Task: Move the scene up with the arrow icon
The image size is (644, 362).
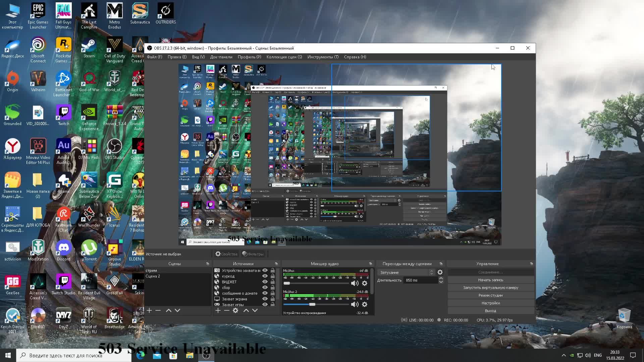Action: (x=168, y=311)
